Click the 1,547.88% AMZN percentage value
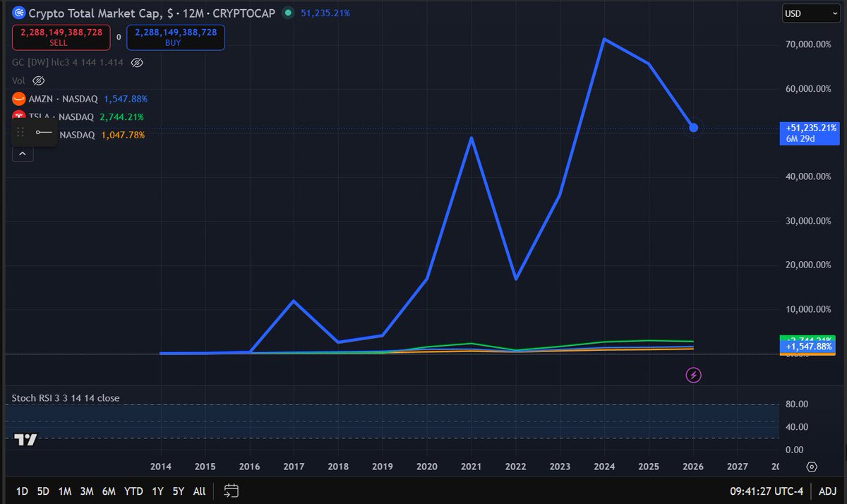847x504 pixels. click(126, 99)
